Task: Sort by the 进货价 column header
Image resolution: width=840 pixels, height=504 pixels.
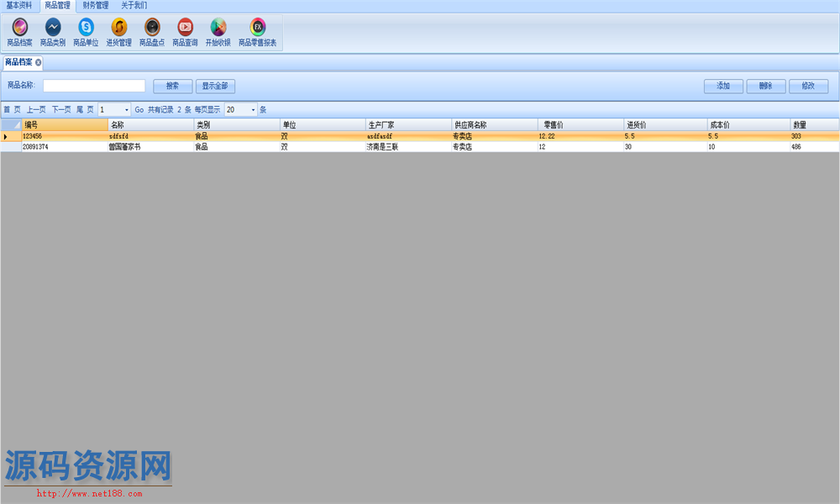Action: (665, 125)
